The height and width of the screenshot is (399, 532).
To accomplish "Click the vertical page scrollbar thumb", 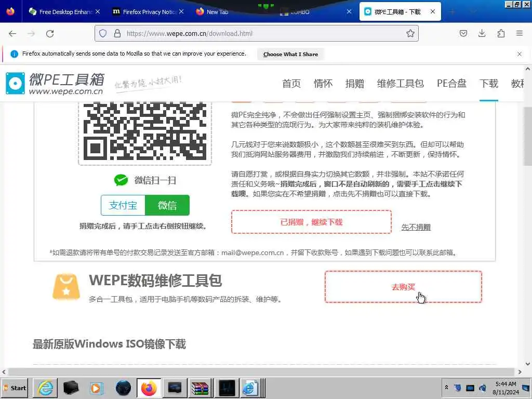I will coord(527,136).
